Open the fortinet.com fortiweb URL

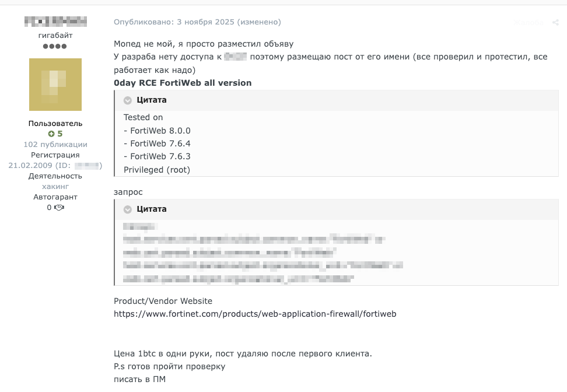pyautogui.click(x=255, y=314)
